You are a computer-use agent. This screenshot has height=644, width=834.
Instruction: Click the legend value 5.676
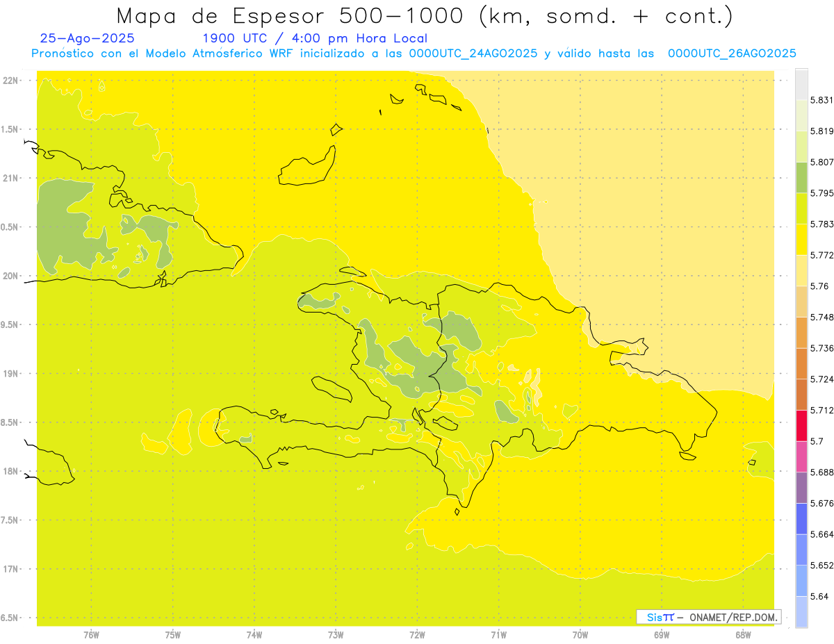[821, 503]
